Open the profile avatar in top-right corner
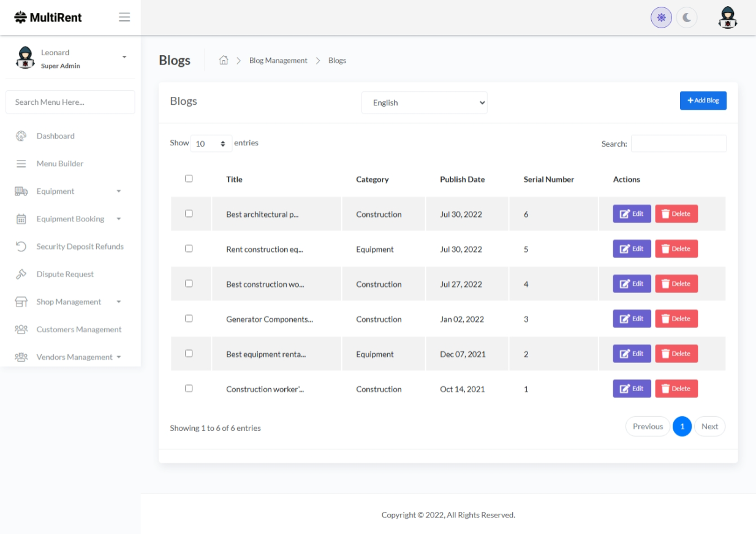The width and height of the screenshot is (756, 534). click(727, 18)
